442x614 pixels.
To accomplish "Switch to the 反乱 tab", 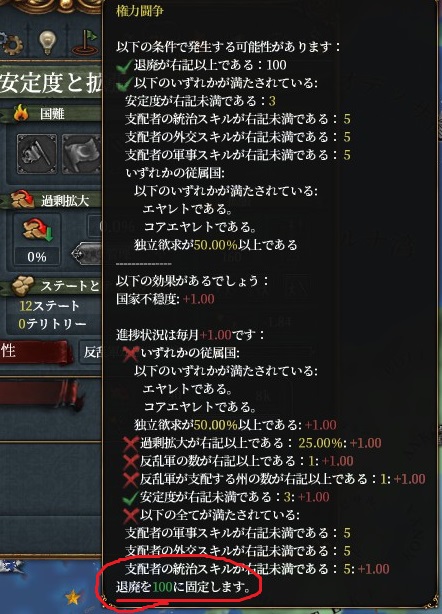I will coord(91,352).
